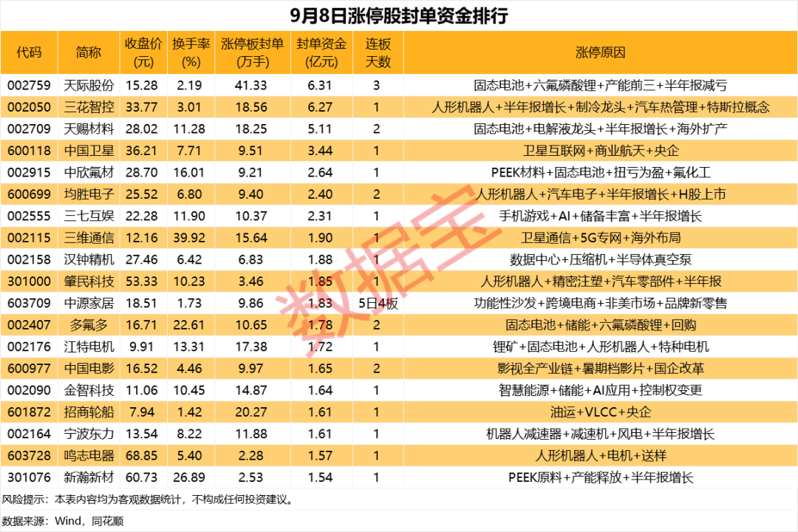Image resolution: width=798 pixels, height=532 pixels.
Task: Select stock code 002709
Action: tap(29, 129)
